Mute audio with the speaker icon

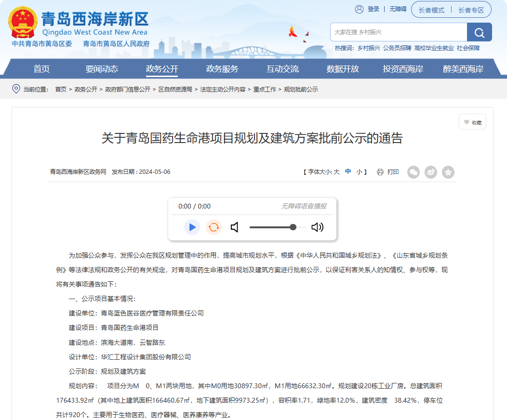[x=235, y=227]
